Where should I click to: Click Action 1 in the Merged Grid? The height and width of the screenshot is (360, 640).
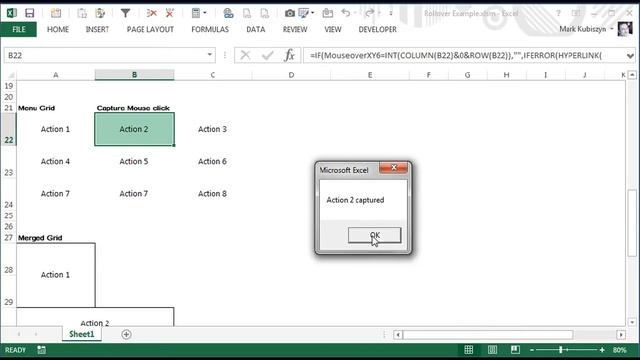55,275
